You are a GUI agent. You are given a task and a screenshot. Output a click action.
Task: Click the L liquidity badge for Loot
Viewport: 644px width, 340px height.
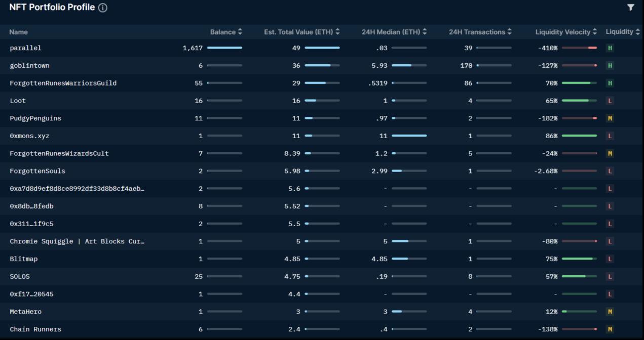point(610,101)
